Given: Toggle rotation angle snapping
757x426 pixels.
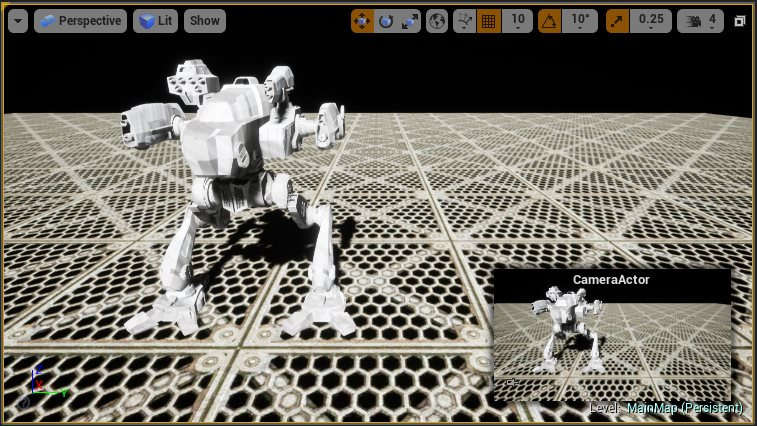Looking at the screenshot, I should point(549,21).
